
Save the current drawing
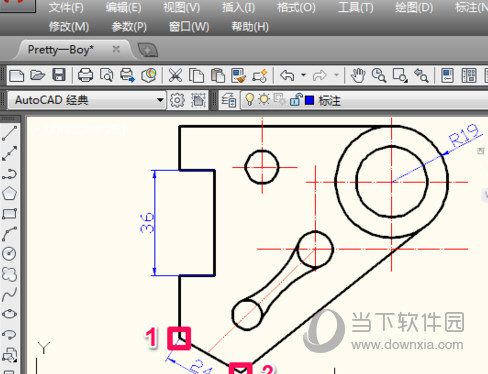pos(59,75)
